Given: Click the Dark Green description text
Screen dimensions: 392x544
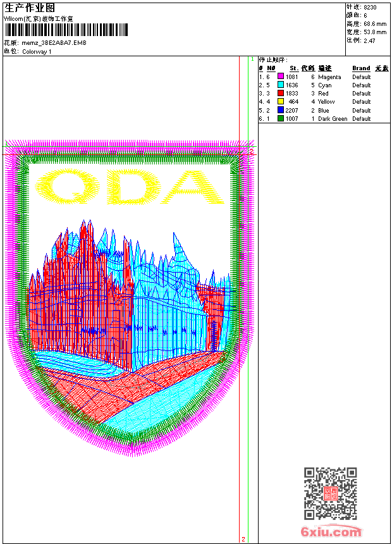Looking at the screenshot, I should 333,119.
